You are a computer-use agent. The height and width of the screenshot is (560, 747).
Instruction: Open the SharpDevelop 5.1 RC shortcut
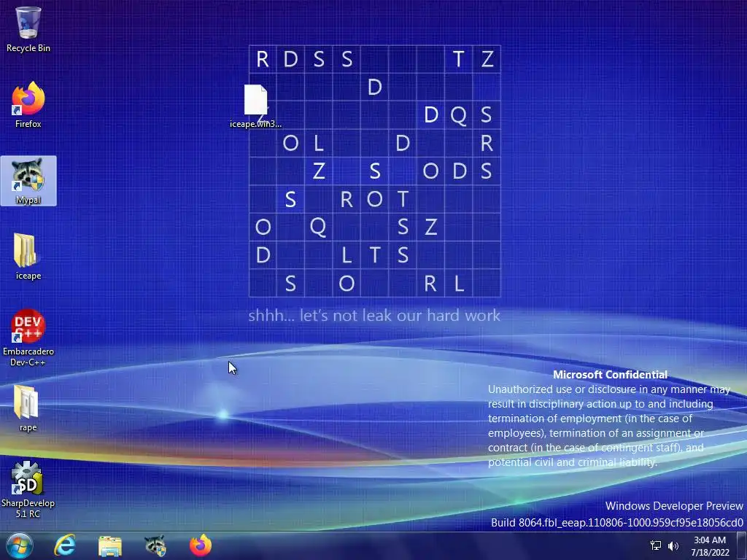pyautogui.click(x=28, y=489)
